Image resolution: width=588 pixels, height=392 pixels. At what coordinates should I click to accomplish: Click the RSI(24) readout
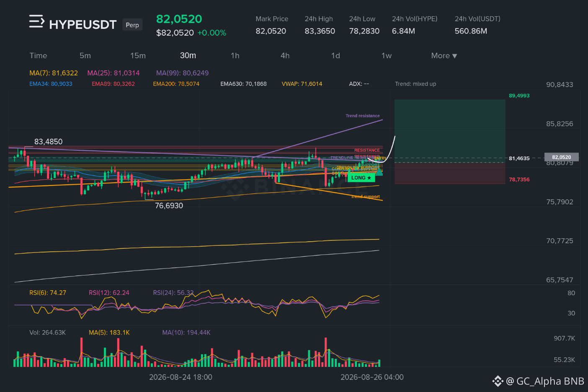(x=173, y=293)
